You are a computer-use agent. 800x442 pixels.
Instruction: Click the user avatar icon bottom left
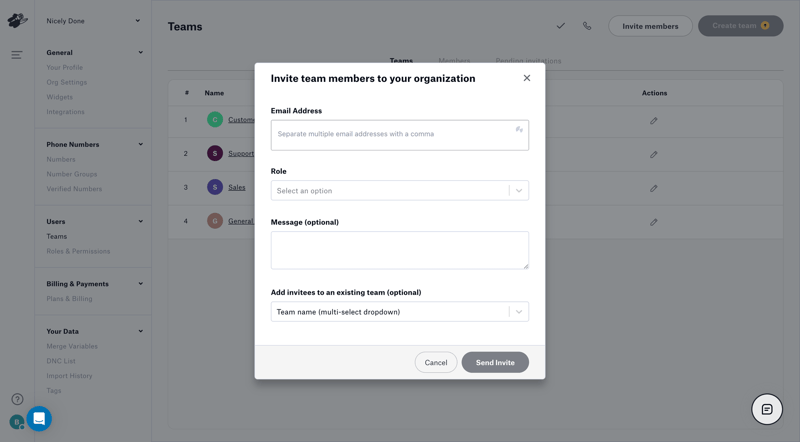(16, 422)
